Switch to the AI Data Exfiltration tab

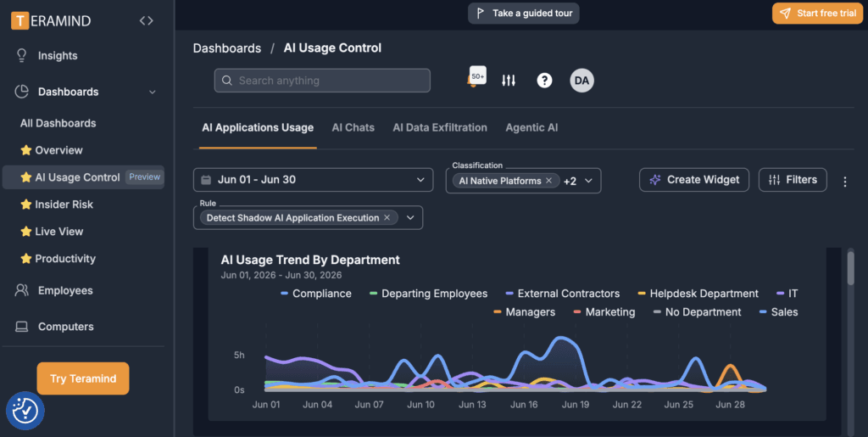coord(440,127)
